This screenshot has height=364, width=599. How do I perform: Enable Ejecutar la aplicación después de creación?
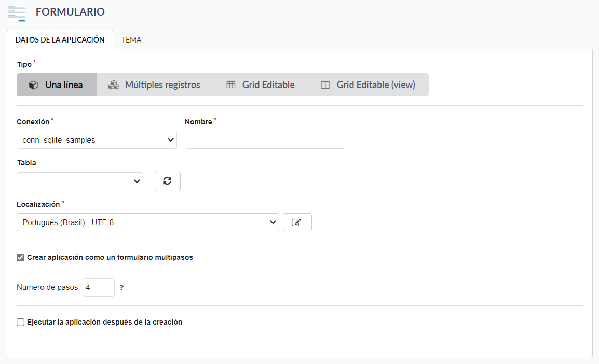[x=21, y=323]
